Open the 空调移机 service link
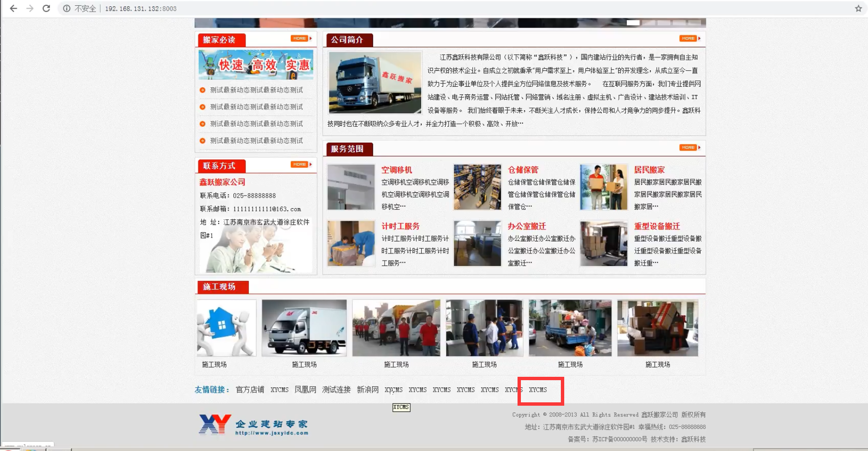 396,170
